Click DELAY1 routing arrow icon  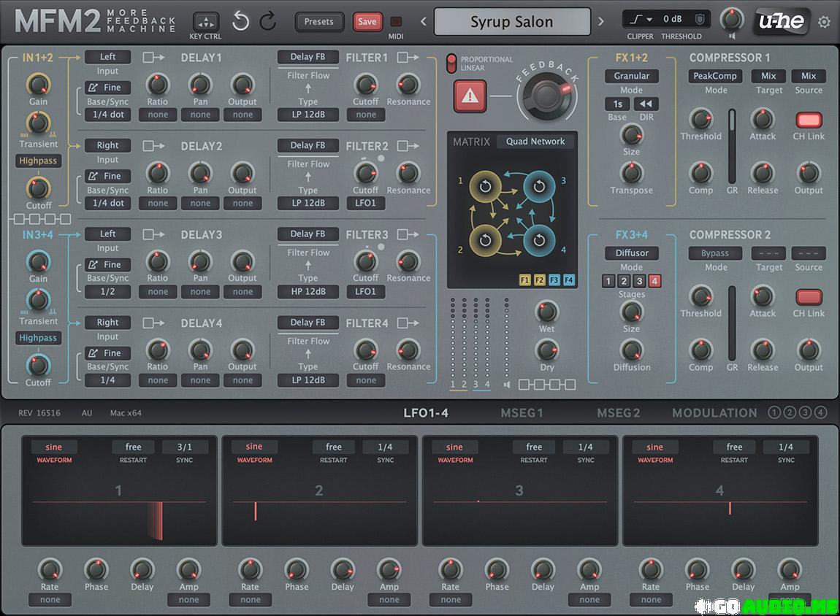click(153, 57)
